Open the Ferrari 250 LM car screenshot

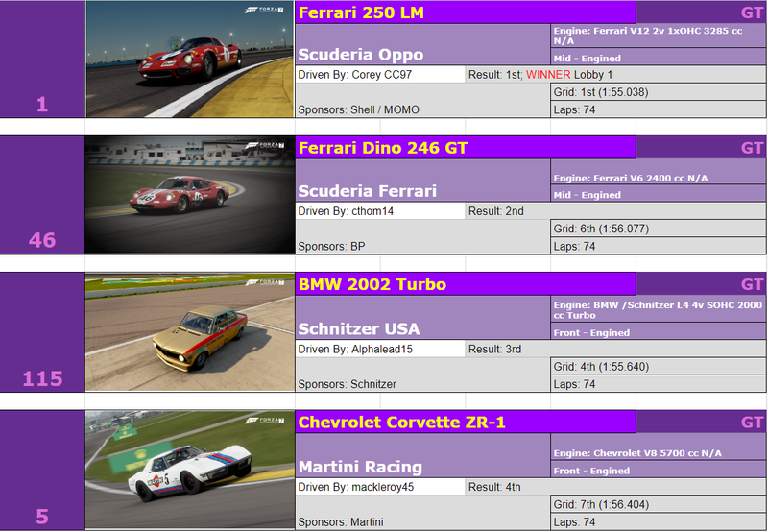coord(189,60)
